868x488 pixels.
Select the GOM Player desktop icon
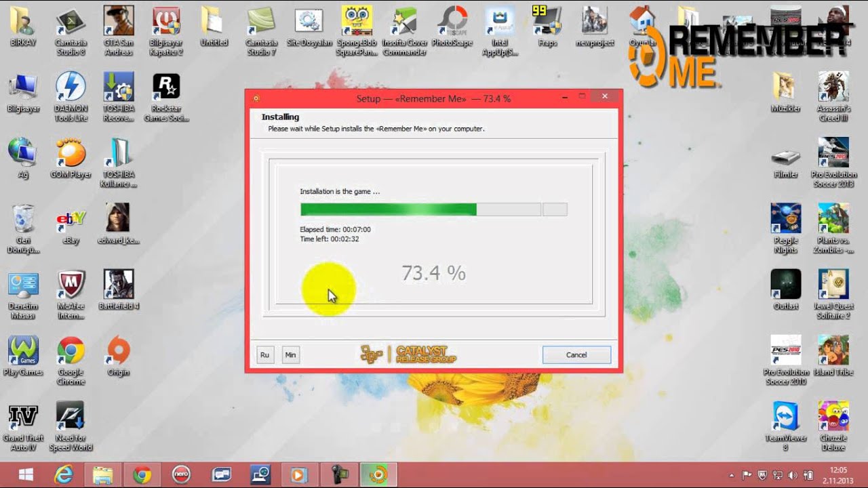point(71,158)
